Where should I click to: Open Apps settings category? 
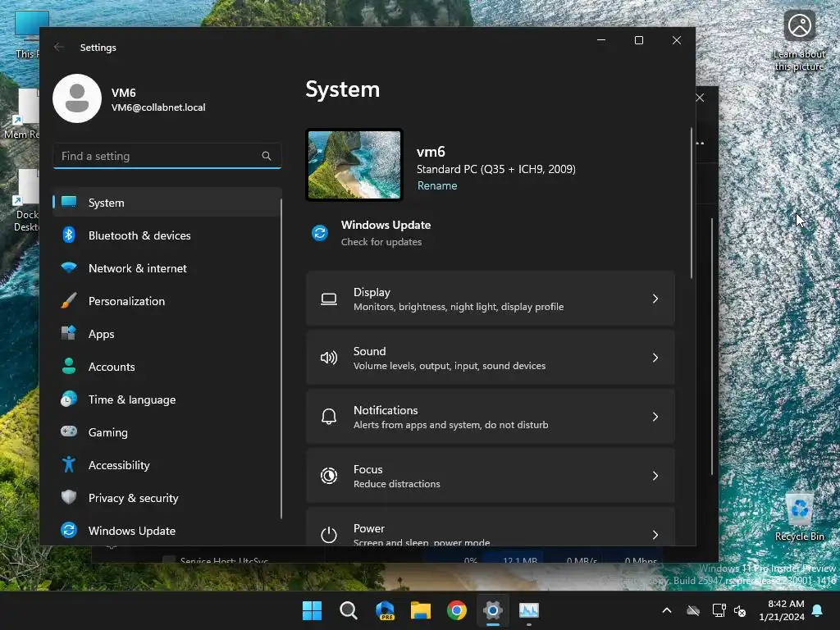coord(167,334)
